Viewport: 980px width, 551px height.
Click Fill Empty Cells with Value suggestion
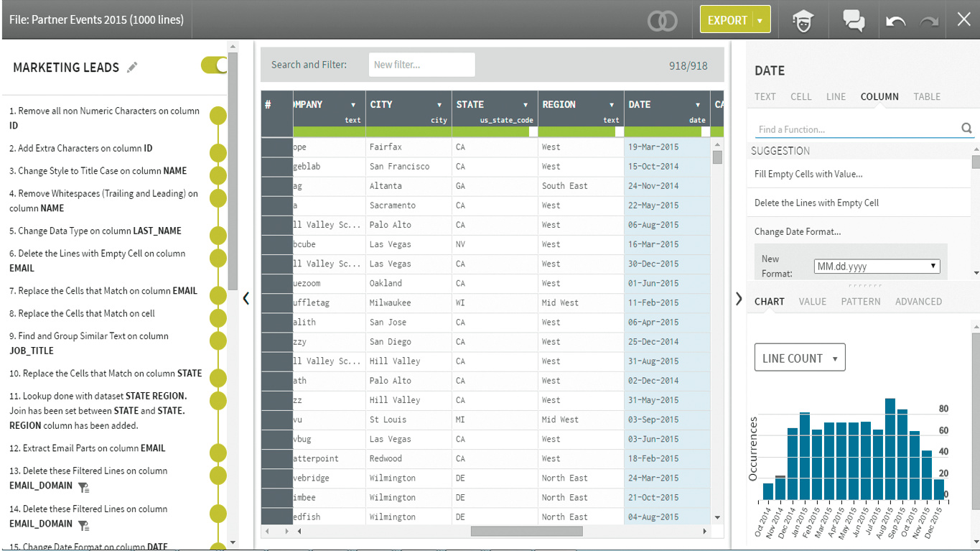pos(808,174)
